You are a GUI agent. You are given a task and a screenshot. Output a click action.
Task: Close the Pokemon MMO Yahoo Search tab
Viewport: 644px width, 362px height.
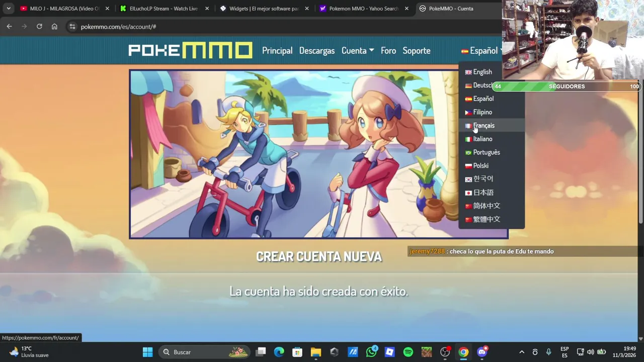click(407, 9)
